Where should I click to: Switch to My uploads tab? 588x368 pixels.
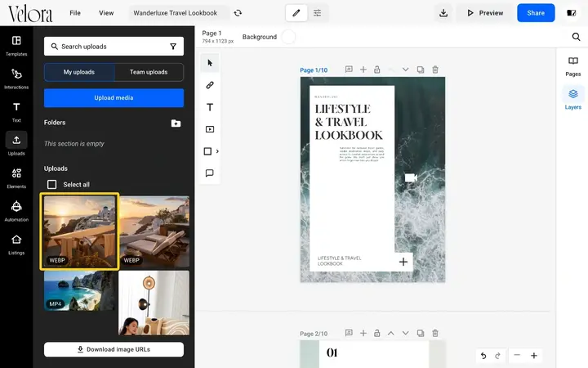tap(78, 72)
